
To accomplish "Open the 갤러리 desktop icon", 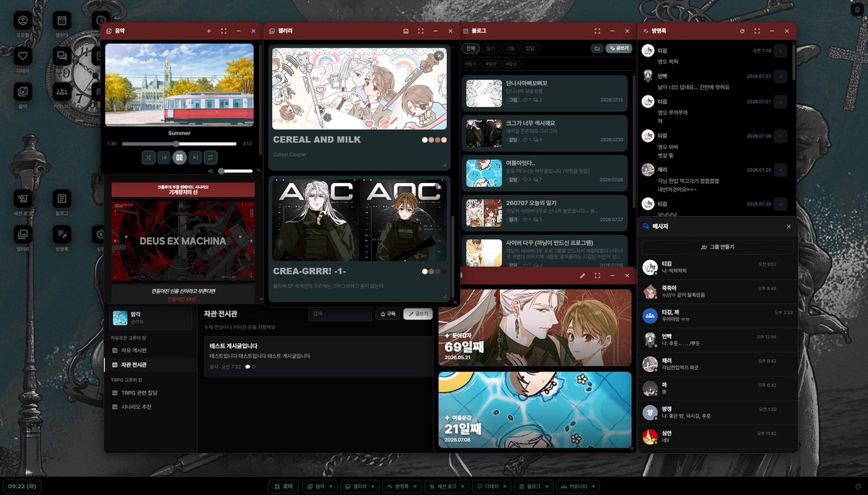I will click(x=23, y=238).
